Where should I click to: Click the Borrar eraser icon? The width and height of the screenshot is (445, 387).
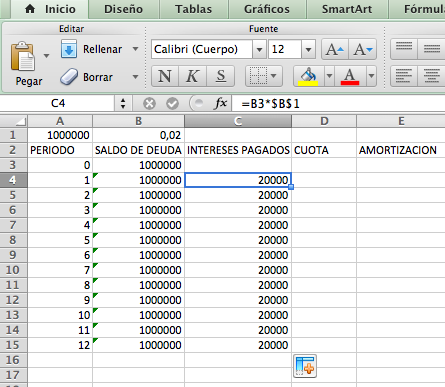click(x=69, y=77)
